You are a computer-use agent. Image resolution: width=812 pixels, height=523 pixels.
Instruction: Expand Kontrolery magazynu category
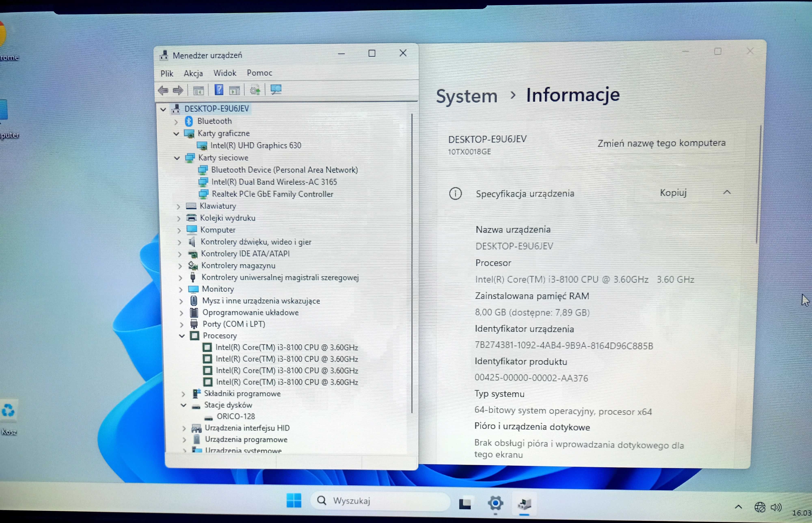(x=180, y=266)
